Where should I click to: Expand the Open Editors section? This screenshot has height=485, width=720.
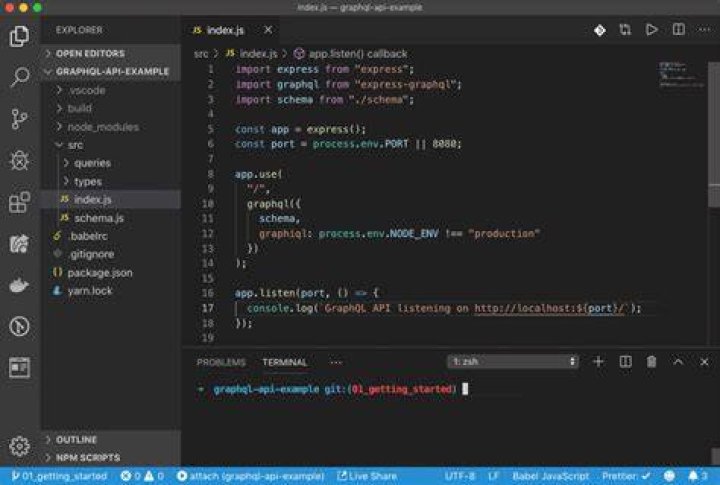pos(111,53)
